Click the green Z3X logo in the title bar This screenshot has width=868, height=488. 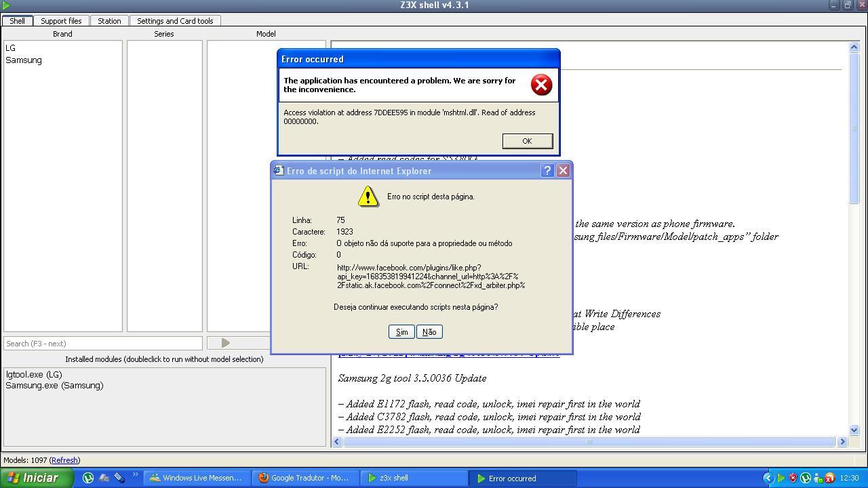coord(7,5)
